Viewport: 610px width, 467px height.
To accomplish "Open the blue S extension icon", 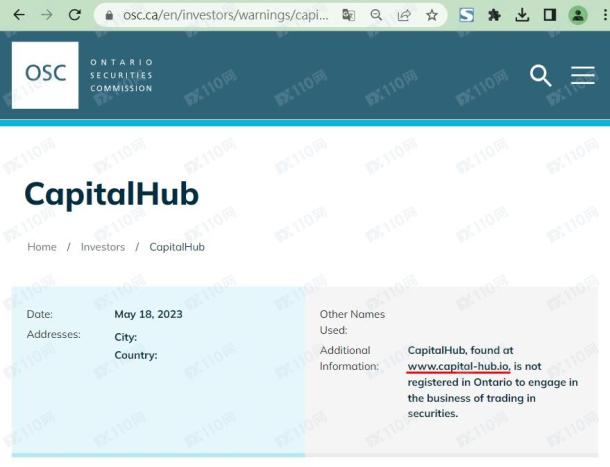I will point(466,15).
